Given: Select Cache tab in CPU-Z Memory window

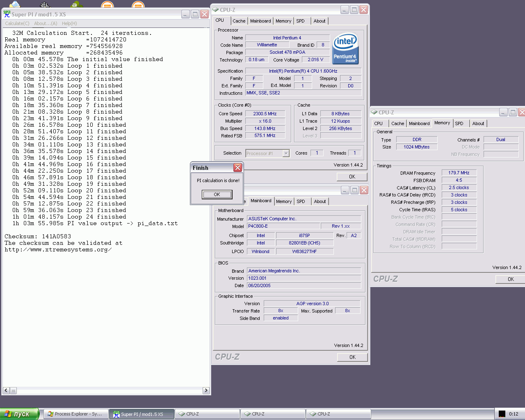Looking at the screenshot, I should click(398, 123).
